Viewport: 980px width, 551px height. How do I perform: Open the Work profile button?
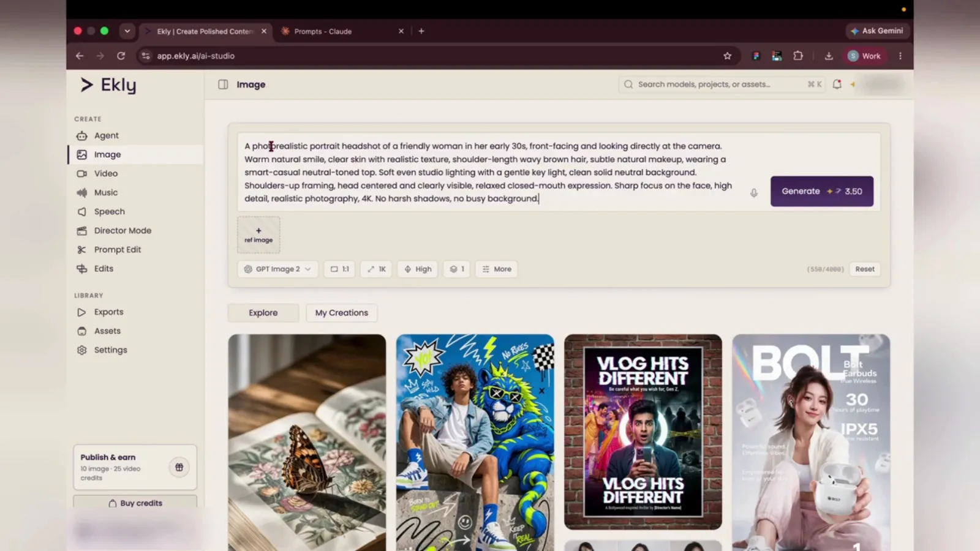(864, 56)
